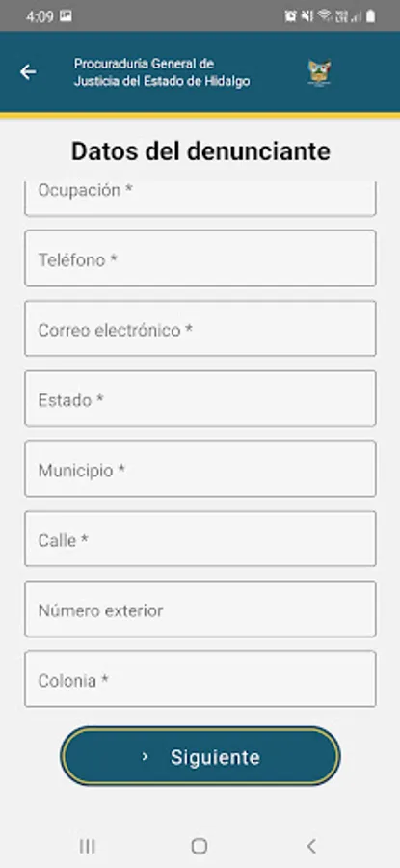Tap Android recent apps navigation icon
The width and height of the screenshot is (400, 868).
[x=88, y=846]
